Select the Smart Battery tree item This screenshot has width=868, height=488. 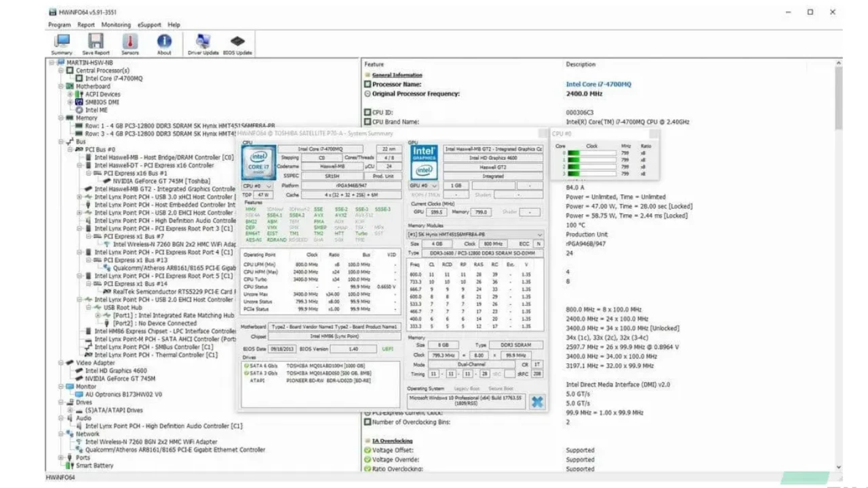(x=94, y=466)
